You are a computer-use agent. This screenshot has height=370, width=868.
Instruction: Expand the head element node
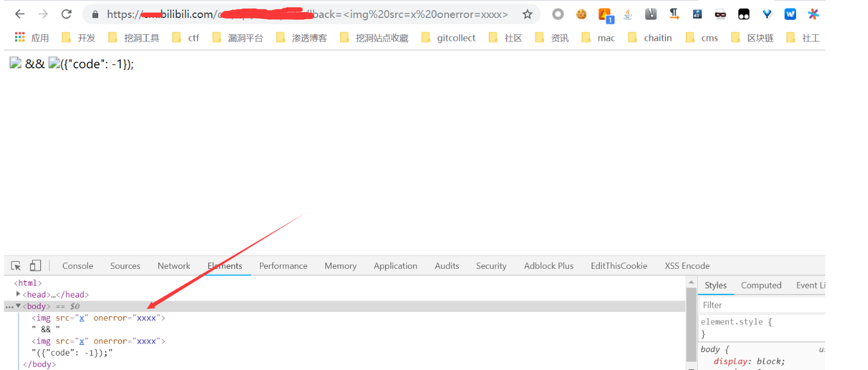[x=18, y=294]
